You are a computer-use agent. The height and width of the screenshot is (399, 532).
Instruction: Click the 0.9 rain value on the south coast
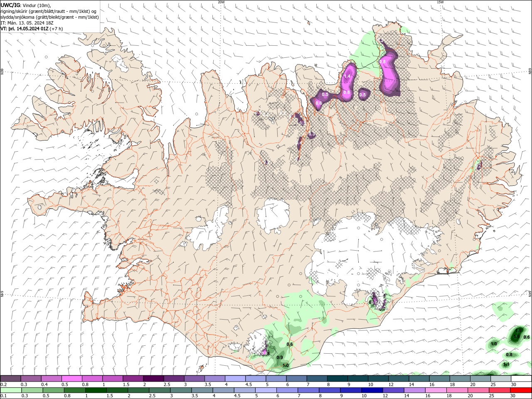(x=280, y=357)
